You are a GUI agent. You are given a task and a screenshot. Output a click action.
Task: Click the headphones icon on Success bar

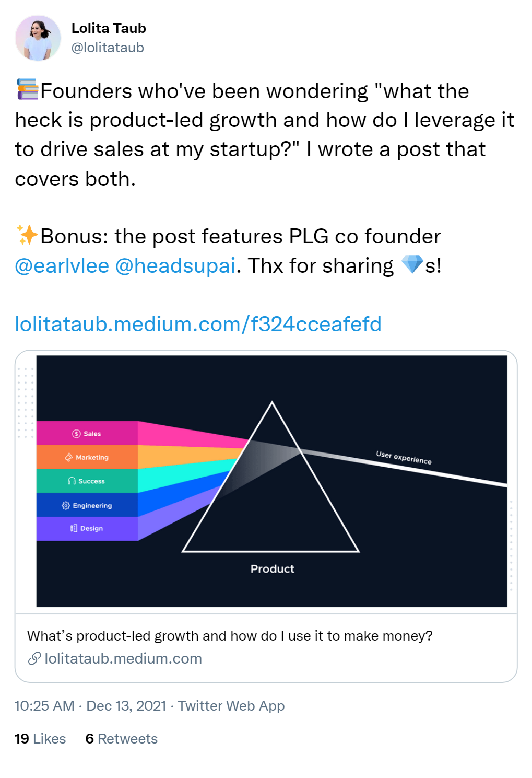(72, 481)
